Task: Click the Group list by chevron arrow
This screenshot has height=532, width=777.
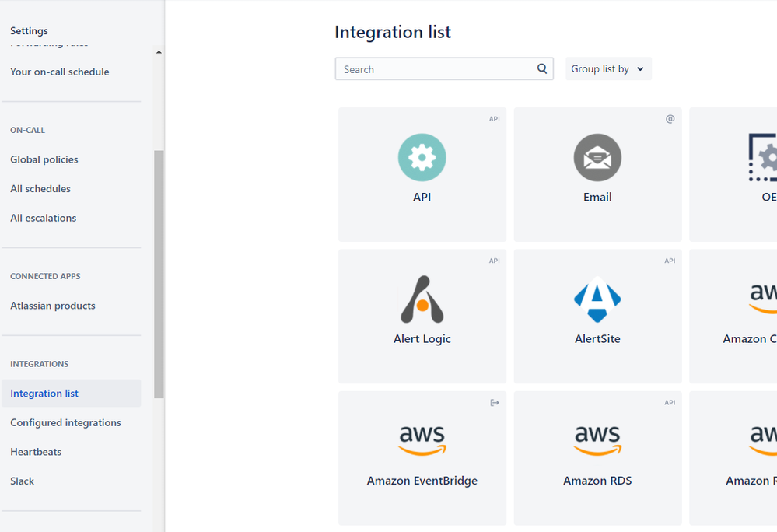Action: point(640,69)
